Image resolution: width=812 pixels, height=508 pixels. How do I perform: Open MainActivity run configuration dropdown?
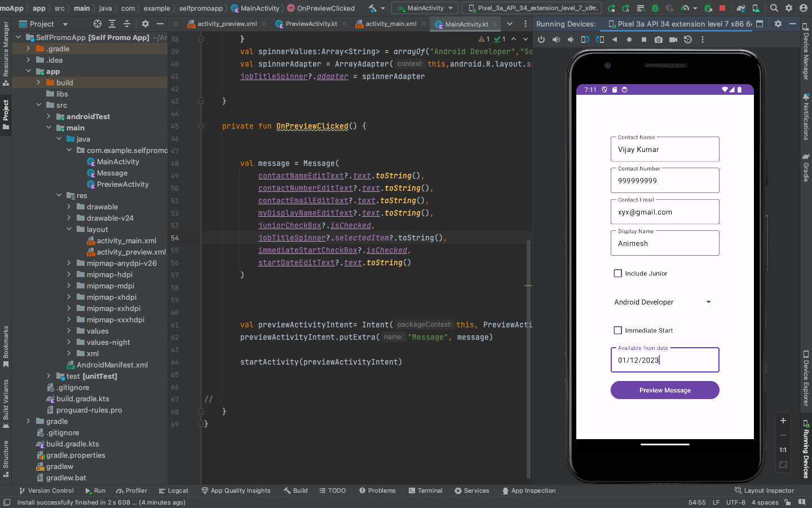point(426,8)
